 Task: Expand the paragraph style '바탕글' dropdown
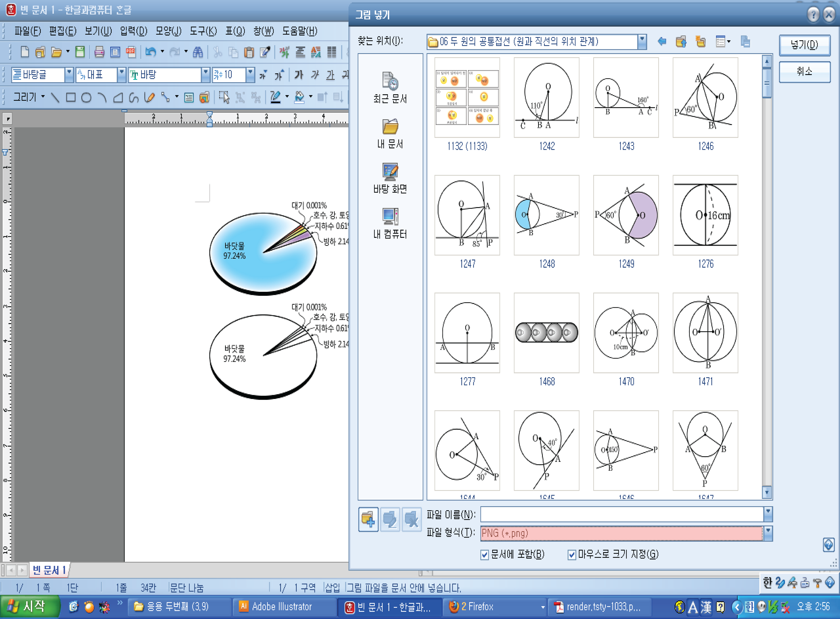click(69, 75)
